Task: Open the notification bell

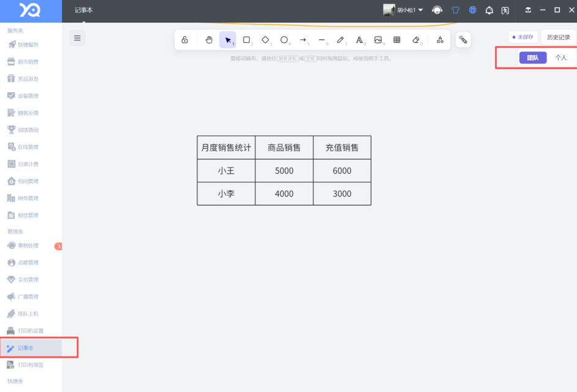Action: 489,10
